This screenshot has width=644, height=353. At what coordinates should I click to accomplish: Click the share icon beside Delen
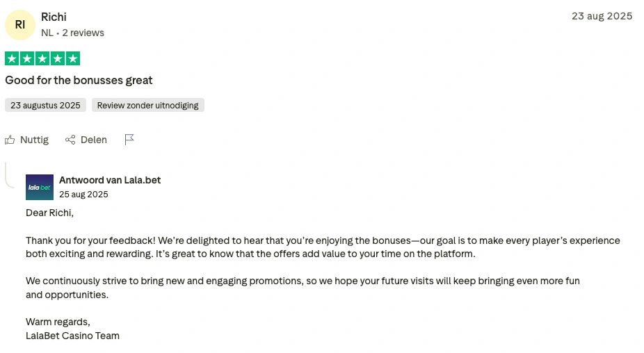tap(70, 140)
